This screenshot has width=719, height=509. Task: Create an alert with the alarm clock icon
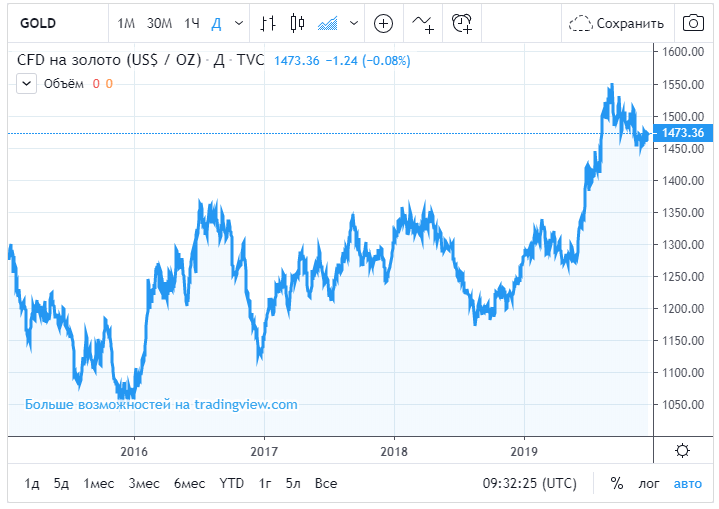(462, 23)
